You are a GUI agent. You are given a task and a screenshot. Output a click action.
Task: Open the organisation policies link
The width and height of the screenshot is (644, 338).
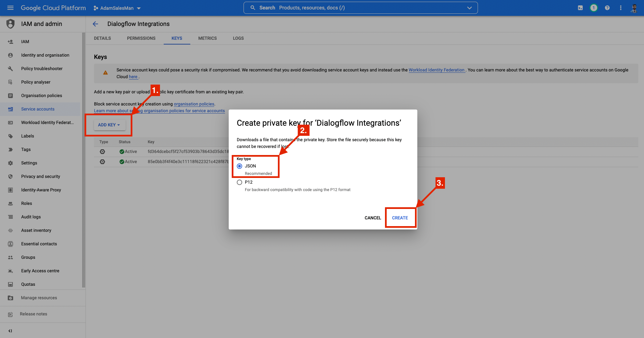[194, 104]
